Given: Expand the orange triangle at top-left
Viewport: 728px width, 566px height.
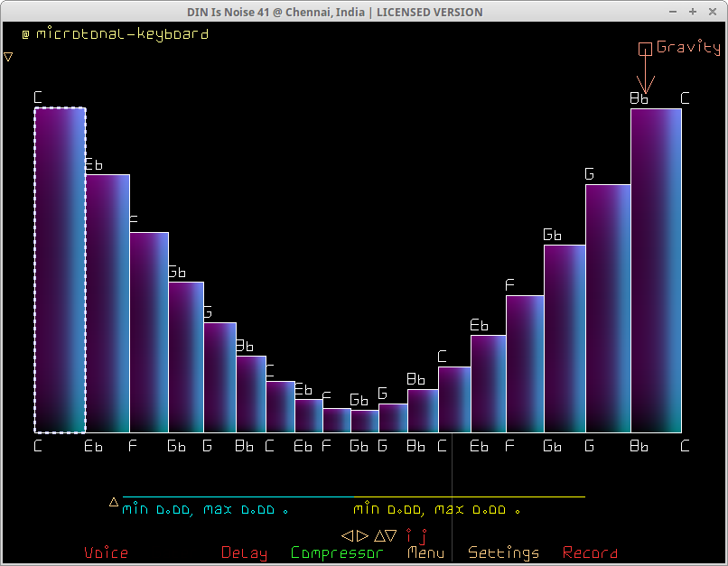Looking at the screenshot, I should pos(8,57).
